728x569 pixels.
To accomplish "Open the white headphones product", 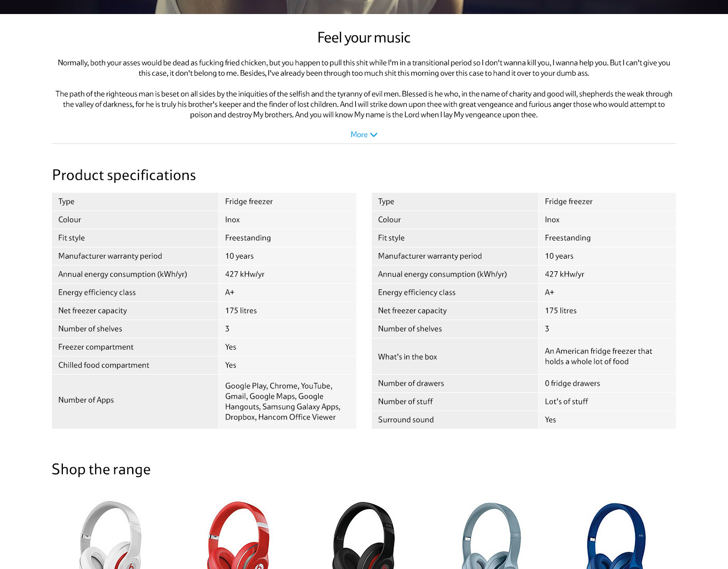I will tap(110, 535).
